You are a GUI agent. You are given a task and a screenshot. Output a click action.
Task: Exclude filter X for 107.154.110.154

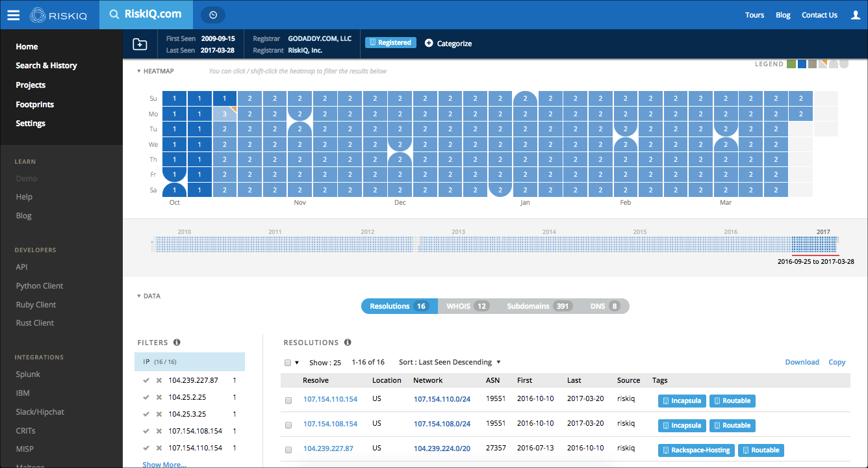tap(159, 448)
